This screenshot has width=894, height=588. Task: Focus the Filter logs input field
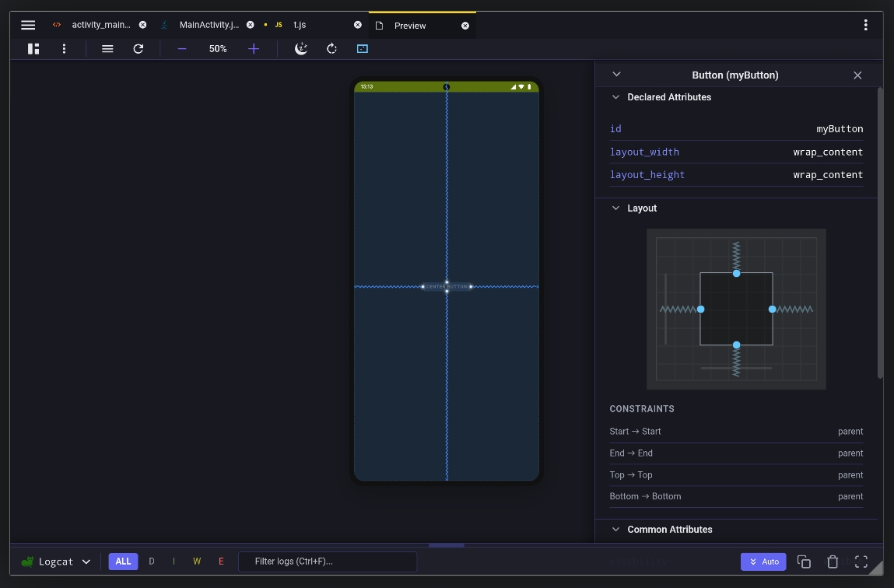click(x=328, y=562)
